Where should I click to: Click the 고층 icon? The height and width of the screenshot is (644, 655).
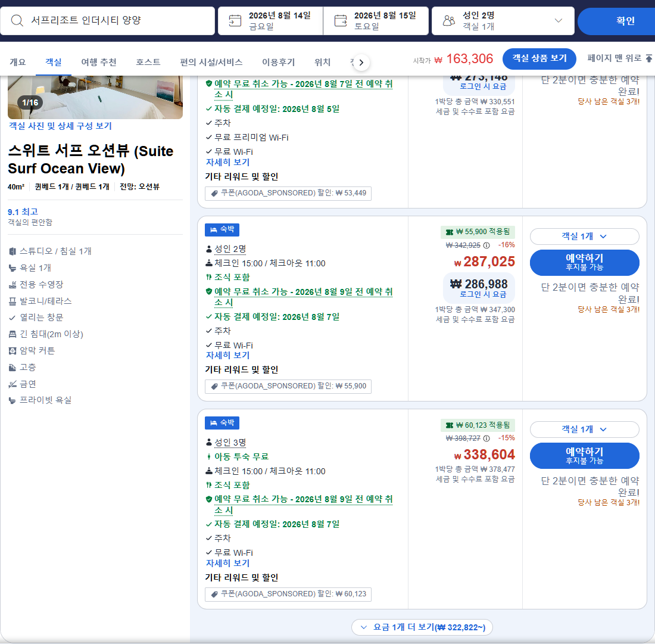(x=13, y=368)
